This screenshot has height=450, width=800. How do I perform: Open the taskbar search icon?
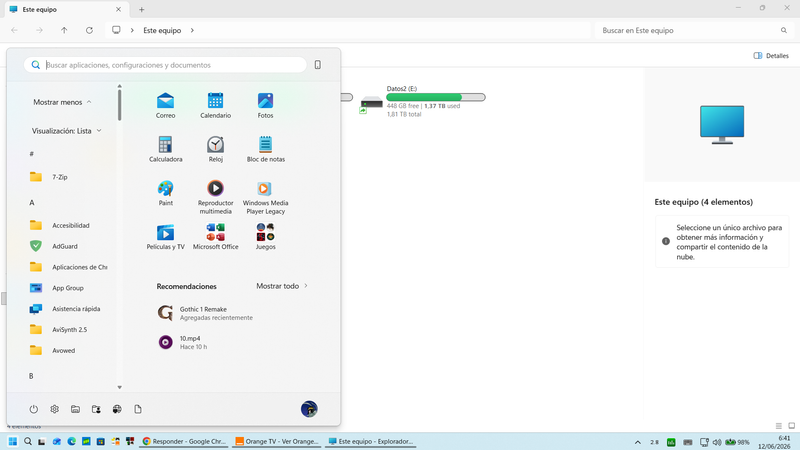(28, 441)
